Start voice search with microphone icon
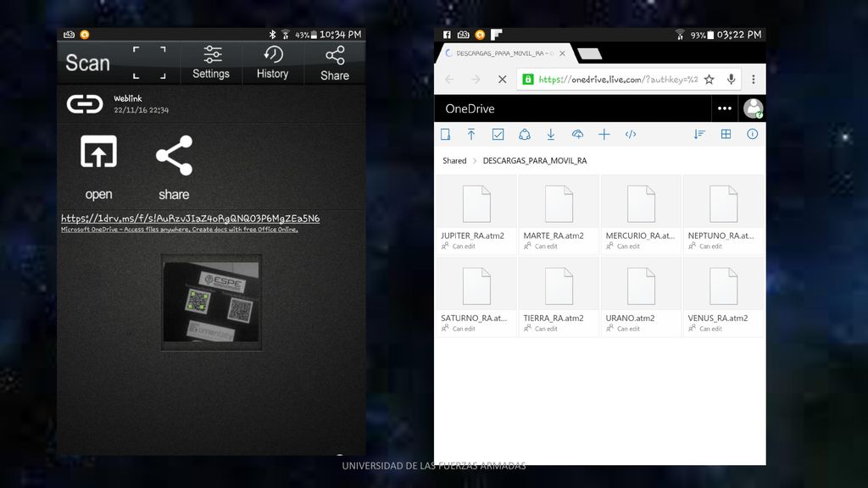This screenshot has height=488, width=868. pos(732,80)
